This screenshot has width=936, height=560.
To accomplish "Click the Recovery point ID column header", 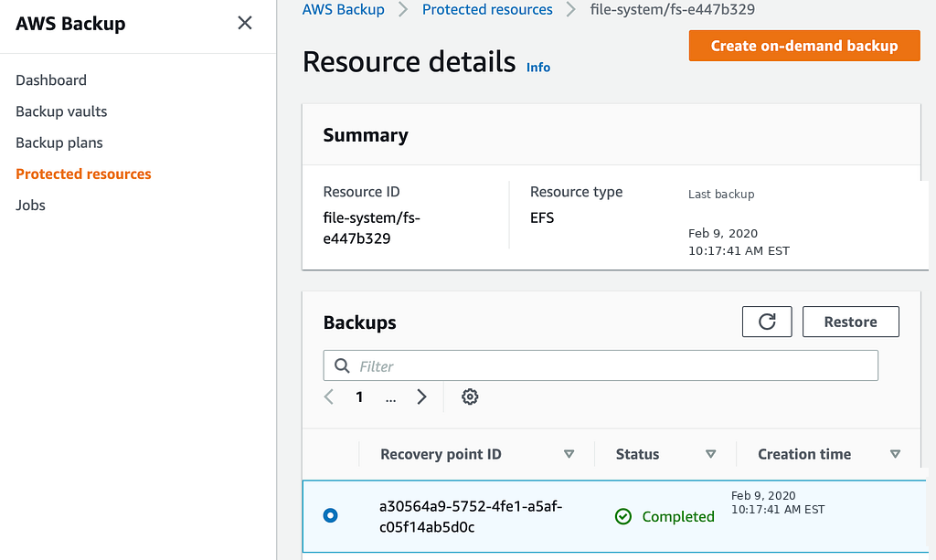I will [x=441, y=454].
